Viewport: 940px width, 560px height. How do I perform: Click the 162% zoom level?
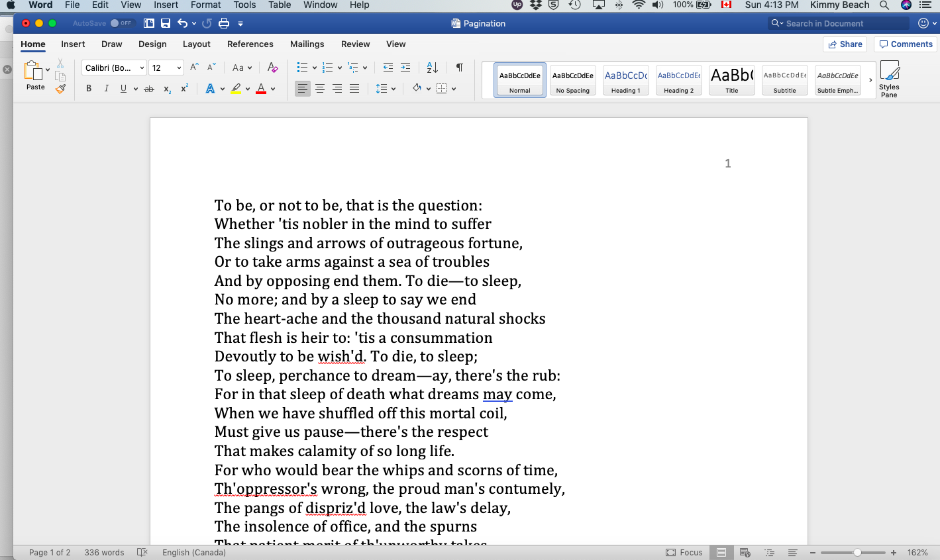(x=917, y=552)
